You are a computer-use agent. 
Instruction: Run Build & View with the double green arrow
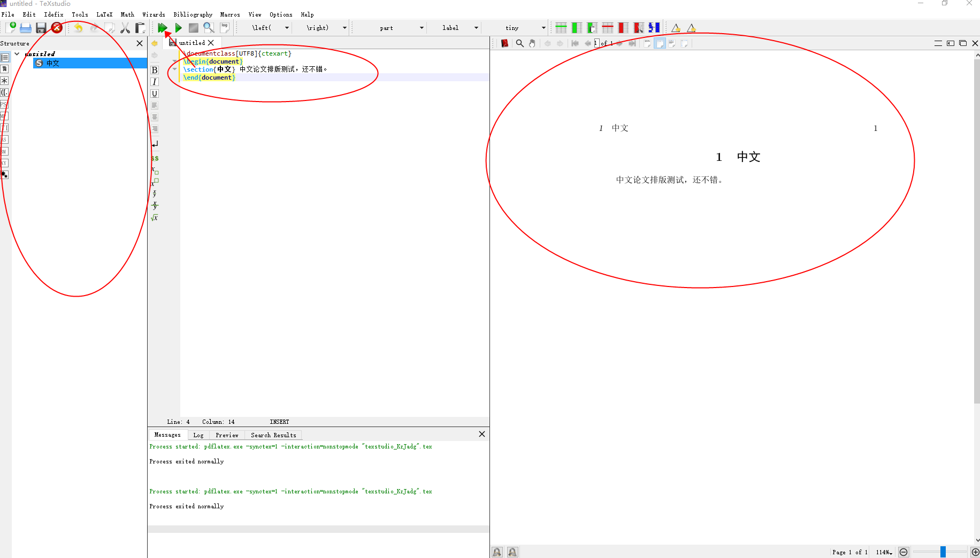(162, 27)
